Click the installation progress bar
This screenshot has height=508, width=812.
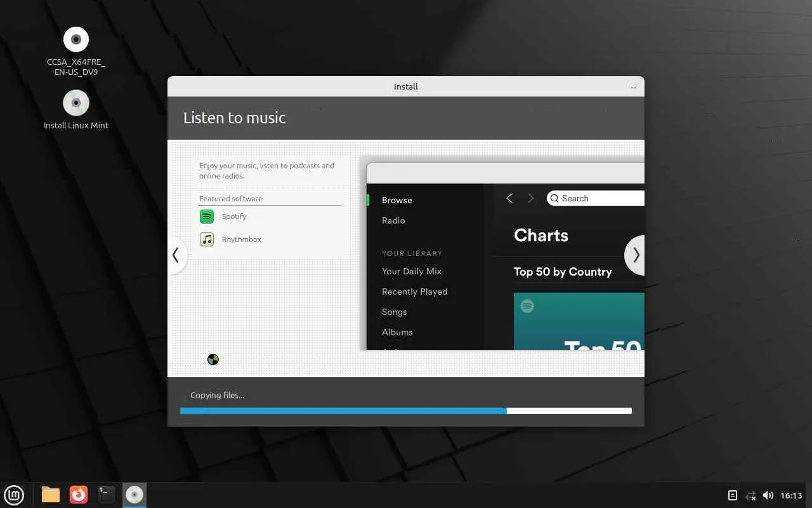406,411
